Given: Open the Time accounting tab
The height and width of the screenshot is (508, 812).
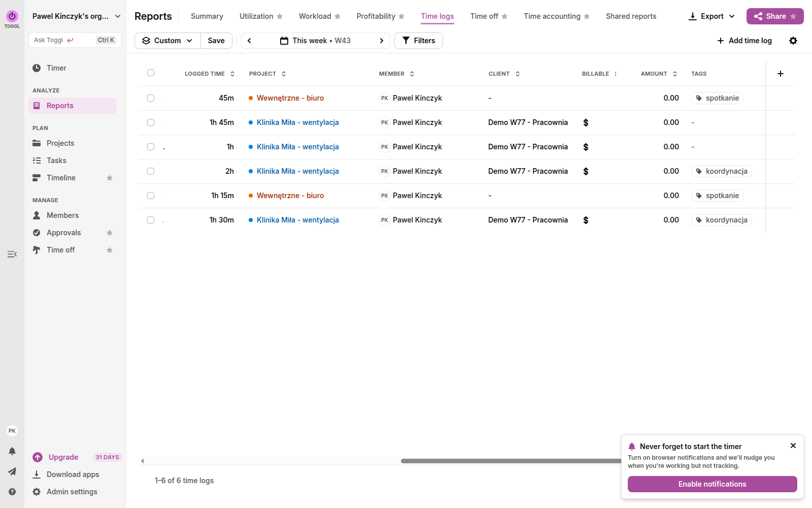Looking at the screenshot, I should (x=552, y=16).
